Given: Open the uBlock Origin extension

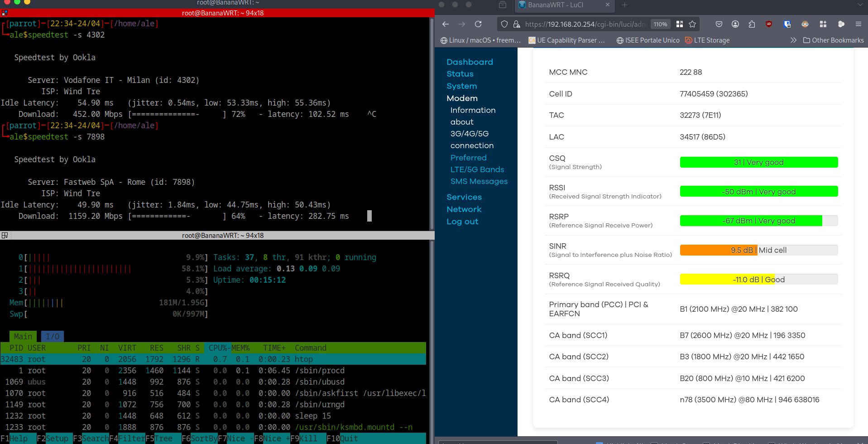Looking at the screenshot, I should pos(769,24).
